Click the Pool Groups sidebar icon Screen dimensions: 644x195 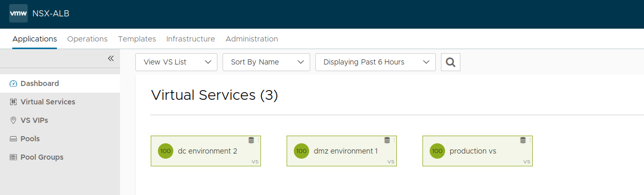pyautogui.click(x=13, y=157)
